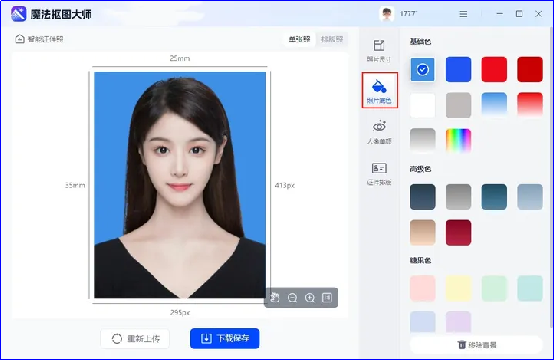The image size is (554, 360).
Task: Select the light steel-blue advanced swatch
Action: pyautogui.click(x=530, y=197)
